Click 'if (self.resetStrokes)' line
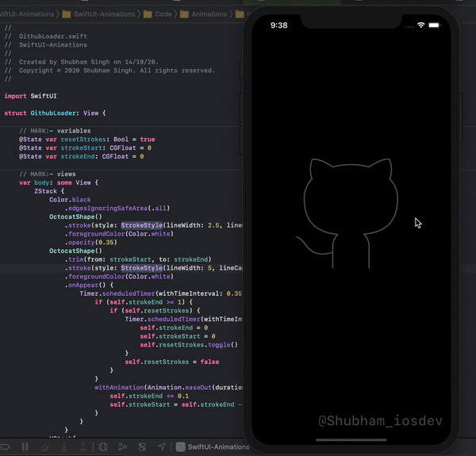This screenshot has width=476, height=456. (155, 310)
